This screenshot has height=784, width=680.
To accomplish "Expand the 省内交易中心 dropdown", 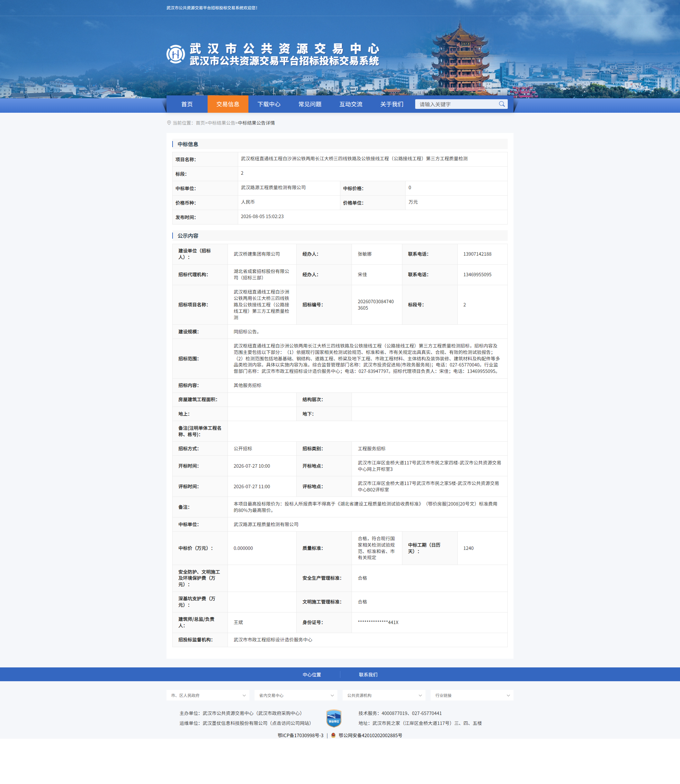I will pyautogui.click(x=296, y=695).
